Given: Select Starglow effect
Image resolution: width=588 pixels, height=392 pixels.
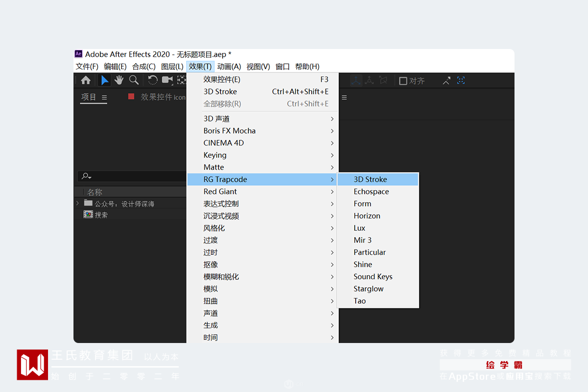Looking at the screenshot, I should (378, 289).
